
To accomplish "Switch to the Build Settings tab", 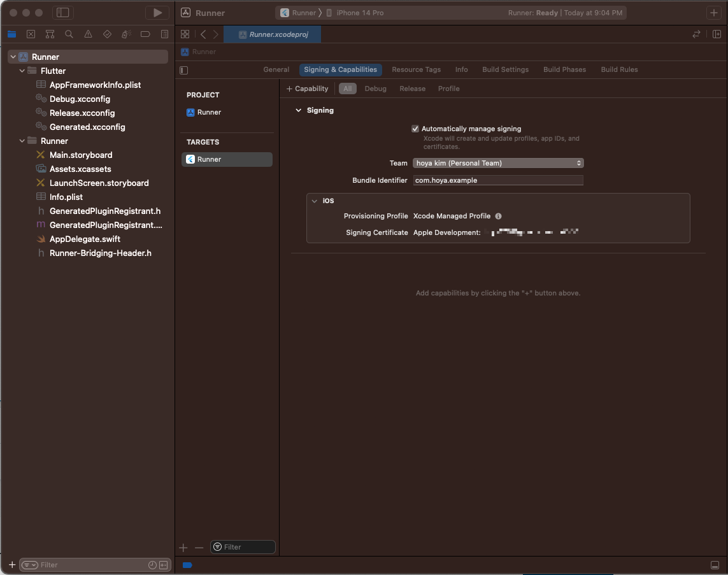I will [505, 69].
